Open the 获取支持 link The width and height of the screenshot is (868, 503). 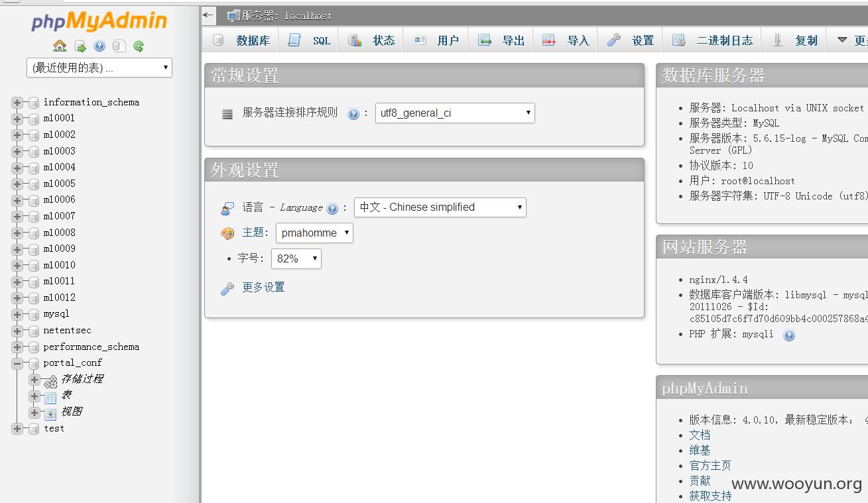pos(710,496)
